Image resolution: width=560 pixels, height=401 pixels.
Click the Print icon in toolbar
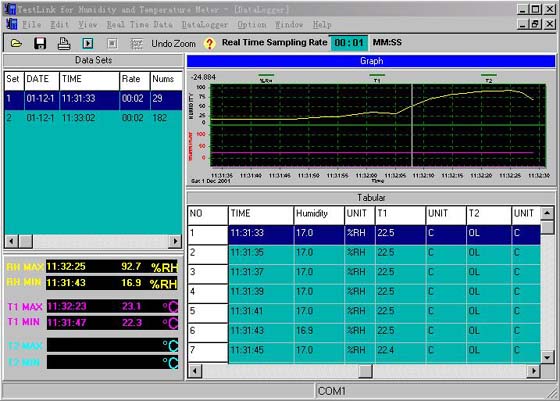tap(64, 43)
